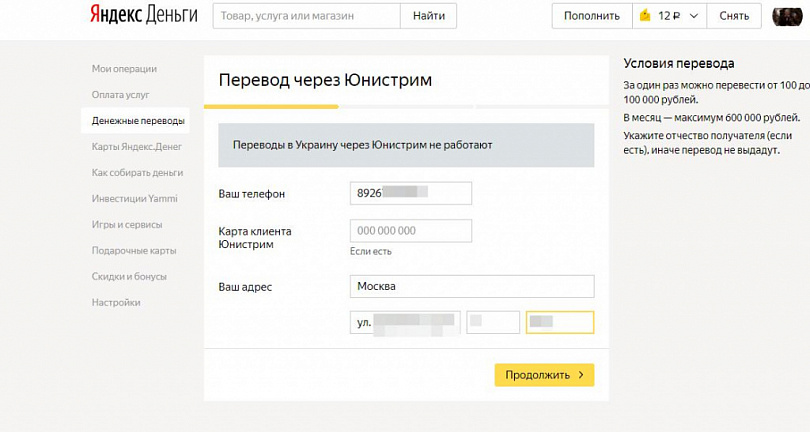Viewport: 810px width, 432px height.
Task: Open Скидки и бонусы sidebar item
Action: click(x=129, y=276)
